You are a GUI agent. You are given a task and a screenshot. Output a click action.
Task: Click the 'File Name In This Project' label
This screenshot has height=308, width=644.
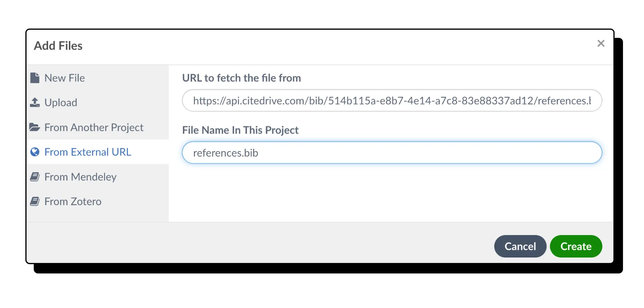[x=240, y=130]
